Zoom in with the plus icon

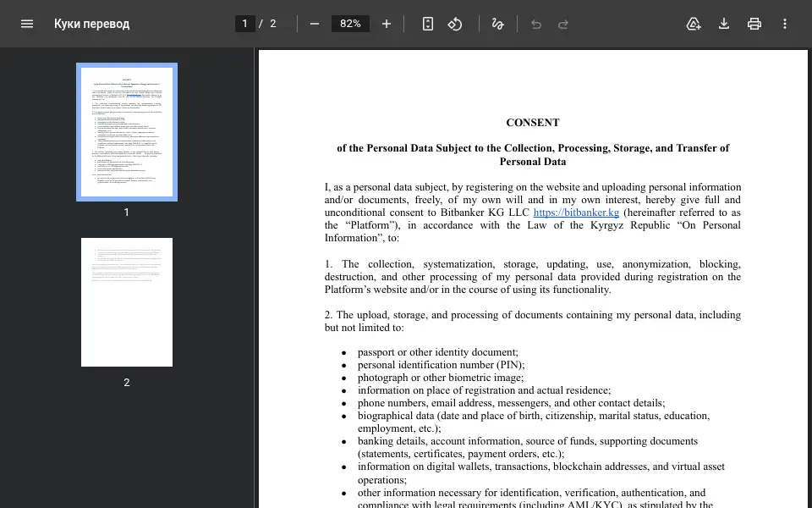click(x=387, y=24)
